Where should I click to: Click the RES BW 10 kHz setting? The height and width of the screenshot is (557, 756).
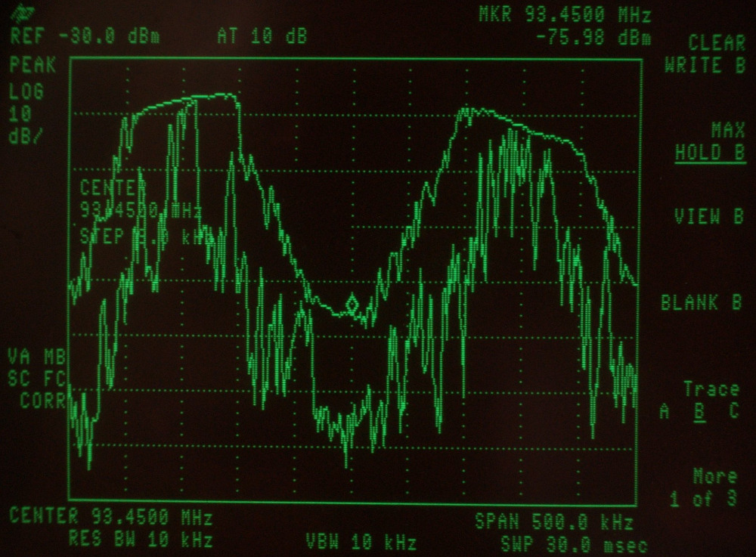point(140,540)
